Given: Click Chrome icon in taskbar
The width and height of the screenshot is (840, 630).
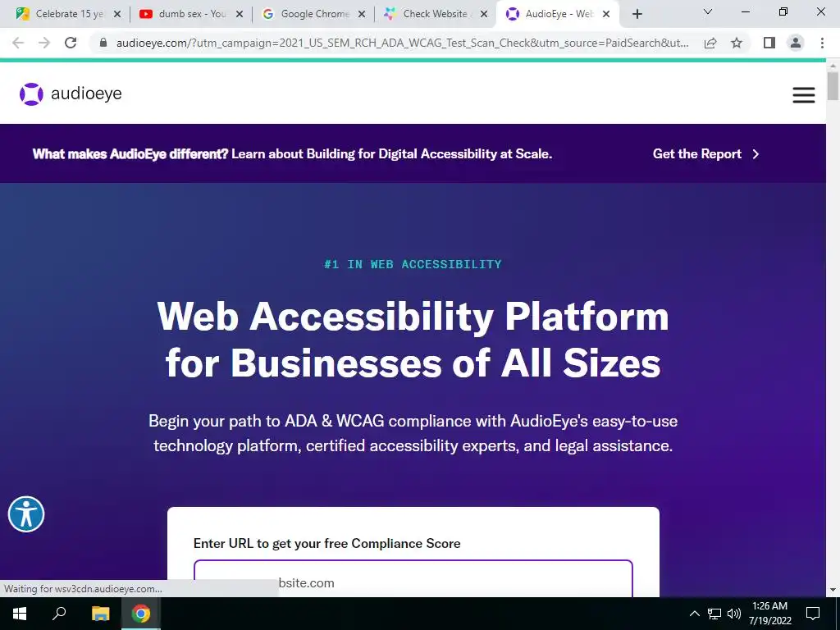Looking at the screenshot, I should coord(141,614).
